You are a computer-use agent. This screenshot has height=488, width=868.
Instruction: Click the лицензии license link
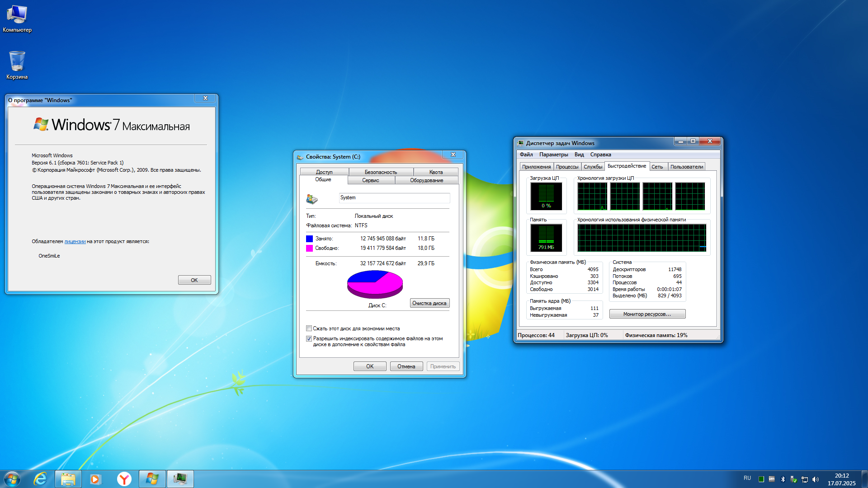(75, 241)
